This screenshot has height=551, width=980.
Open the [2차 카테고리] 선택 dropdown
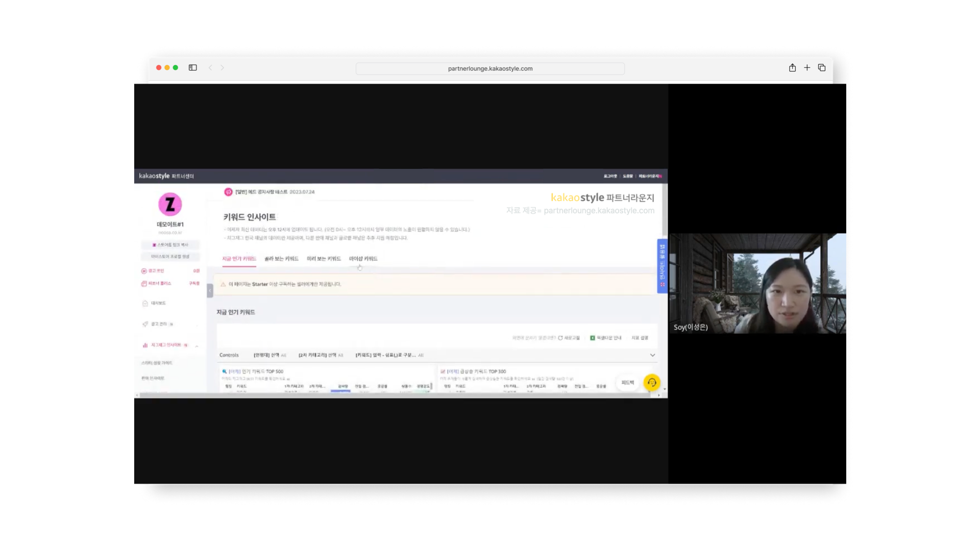(321, 355)
